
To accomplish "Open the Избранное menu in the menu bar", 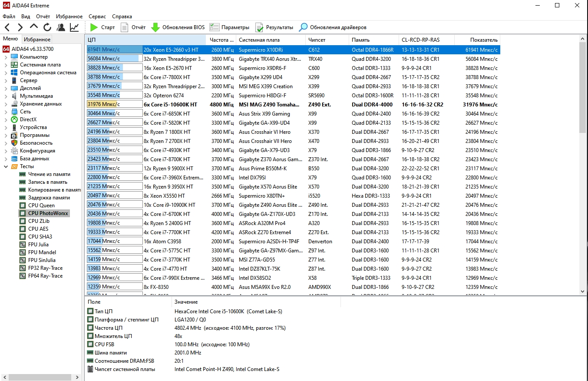I will [69, 17].
